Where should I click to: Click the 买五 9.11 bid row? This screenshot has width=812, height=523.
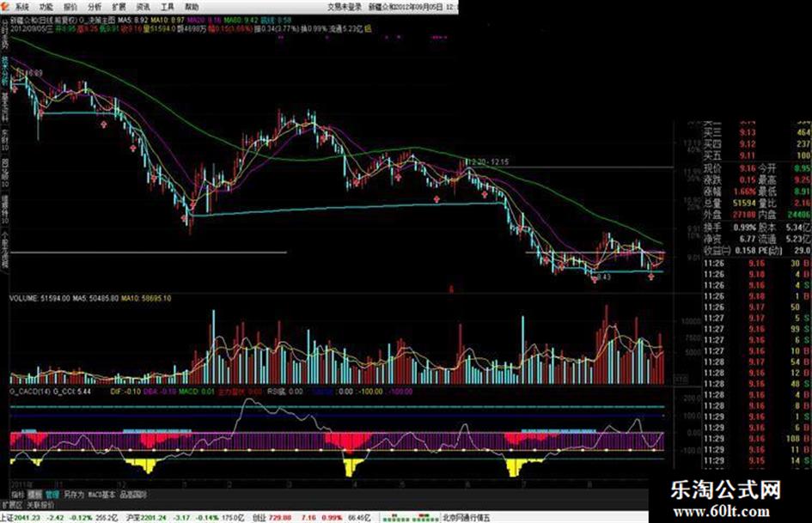click(x=756, y=155)
